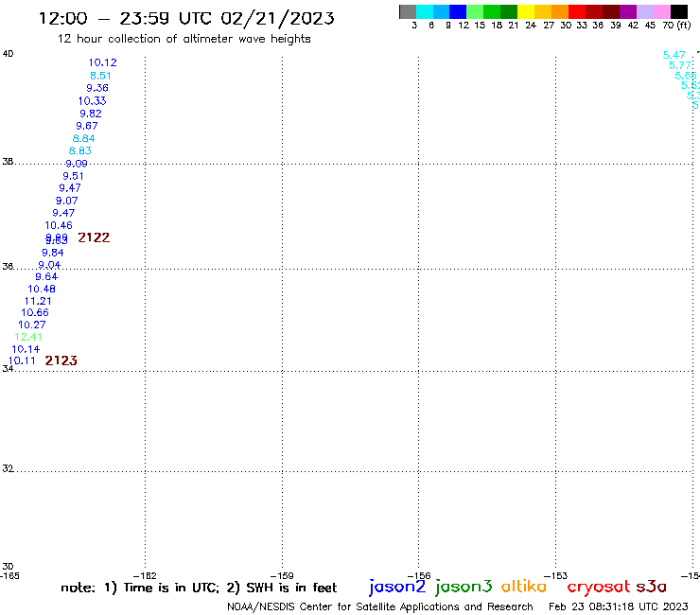Click the latitude axis label 32
This screenshot has height=615, width=700.
[x=8, y=468]
